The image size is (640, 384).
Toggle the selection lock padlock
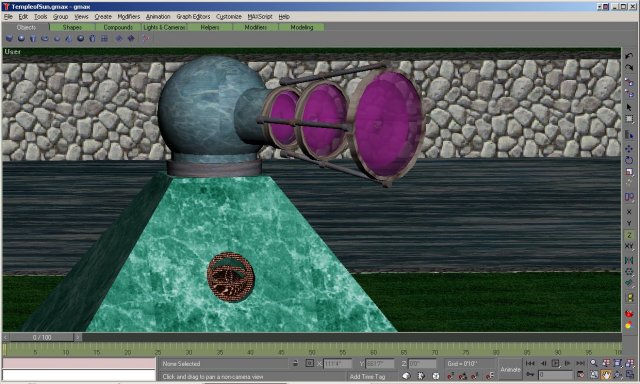pyautogui.click(x=296, y=363)
